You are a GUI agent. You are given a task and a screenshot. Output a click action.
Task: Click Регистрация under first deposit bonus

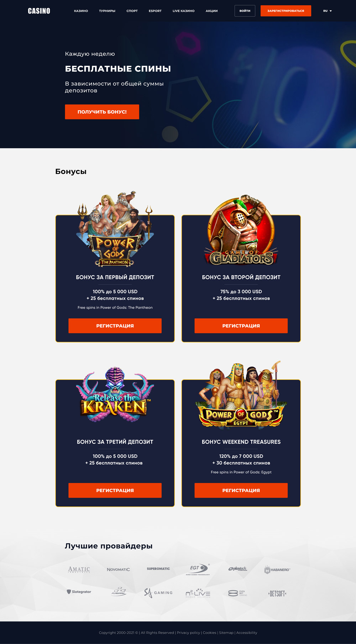coord(115,326)
